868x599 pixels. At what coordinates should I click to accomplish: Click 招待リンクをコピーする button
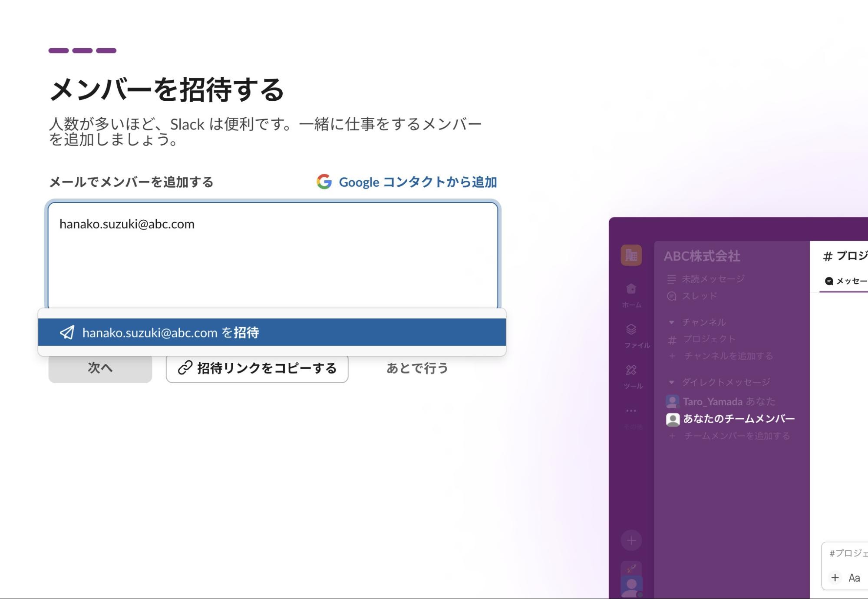257,368
